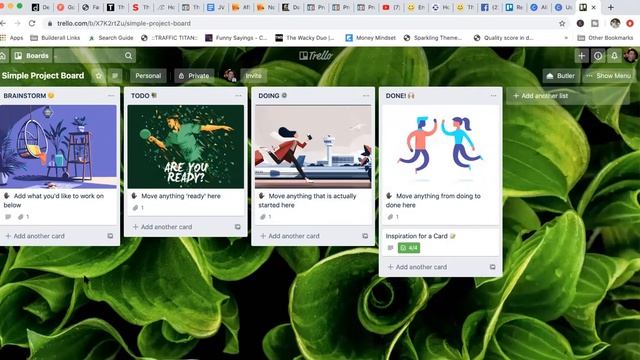Open DOING list actions menu
The height and width of the screenshot is (360, 640).
(x=366, y=96)
